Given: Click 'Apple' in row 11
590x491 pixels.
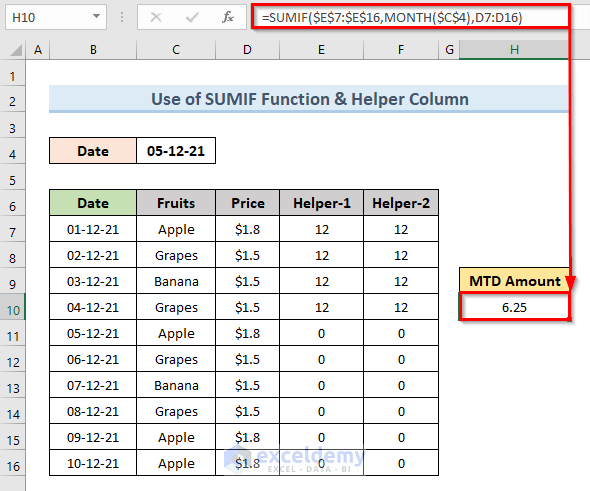Looking at the screenshot, I should (176, 333).
